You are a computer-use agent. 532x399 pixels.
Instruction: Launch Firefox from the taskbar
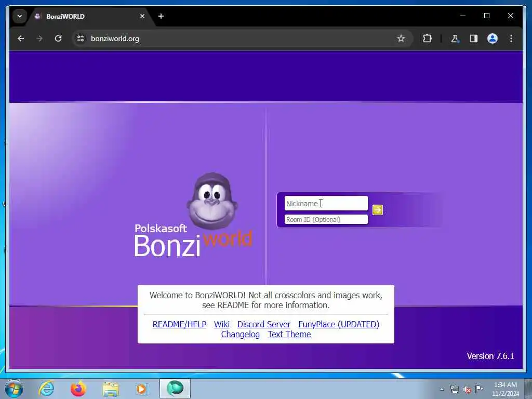(78, 389)
